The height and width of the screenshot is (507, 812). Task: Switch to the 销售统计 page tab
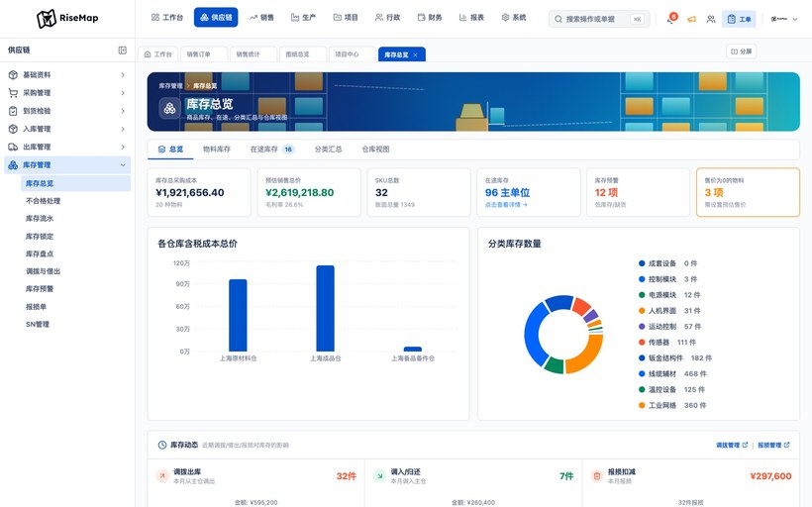pos(253,54)
